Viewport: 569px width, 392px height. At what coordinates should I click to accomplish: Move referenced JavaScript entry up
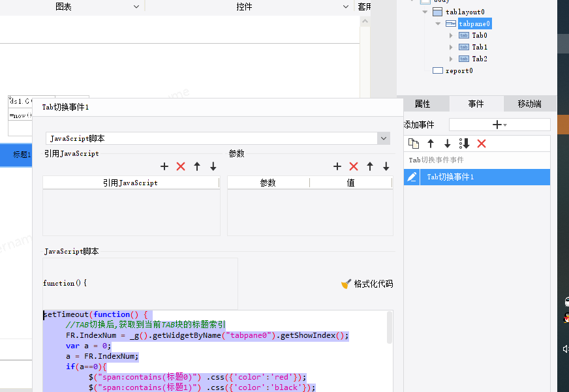click(197, 166)
